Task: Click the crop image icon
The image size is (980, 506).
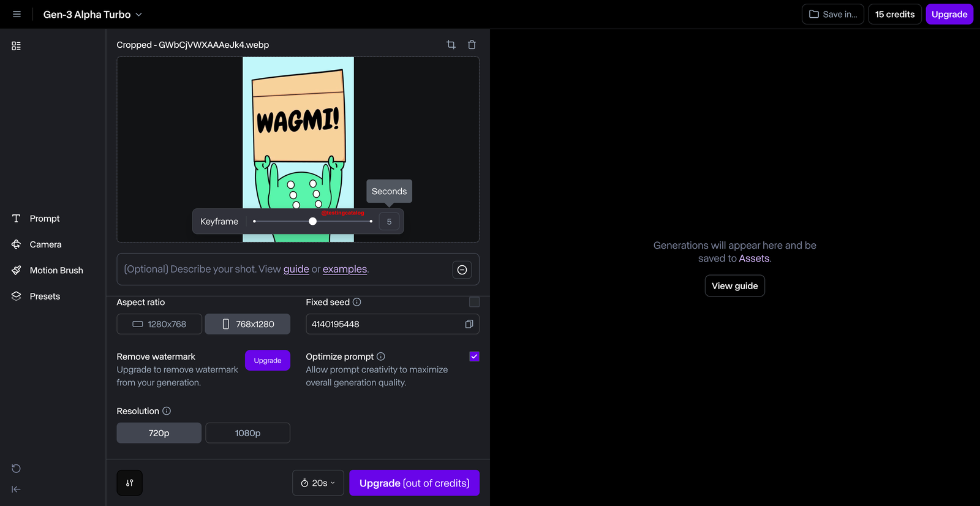Action: [451, 45]
